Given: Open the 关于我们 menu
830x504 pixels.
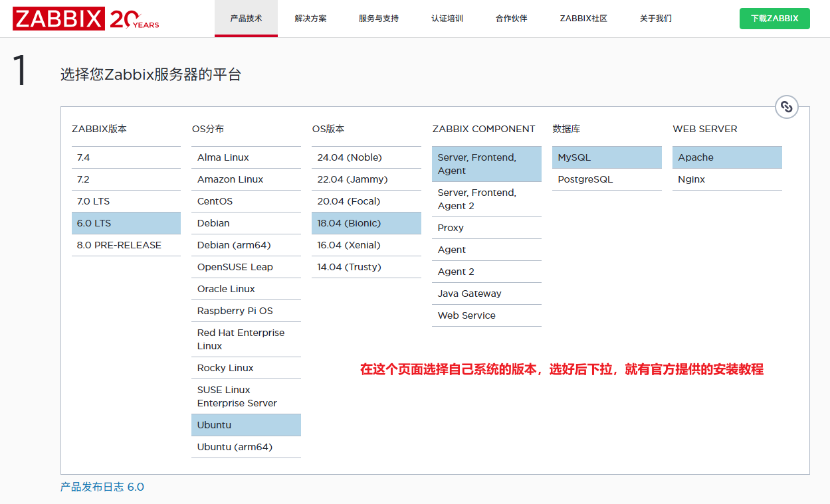Looking at the screenshot, I should click(656, 19).
